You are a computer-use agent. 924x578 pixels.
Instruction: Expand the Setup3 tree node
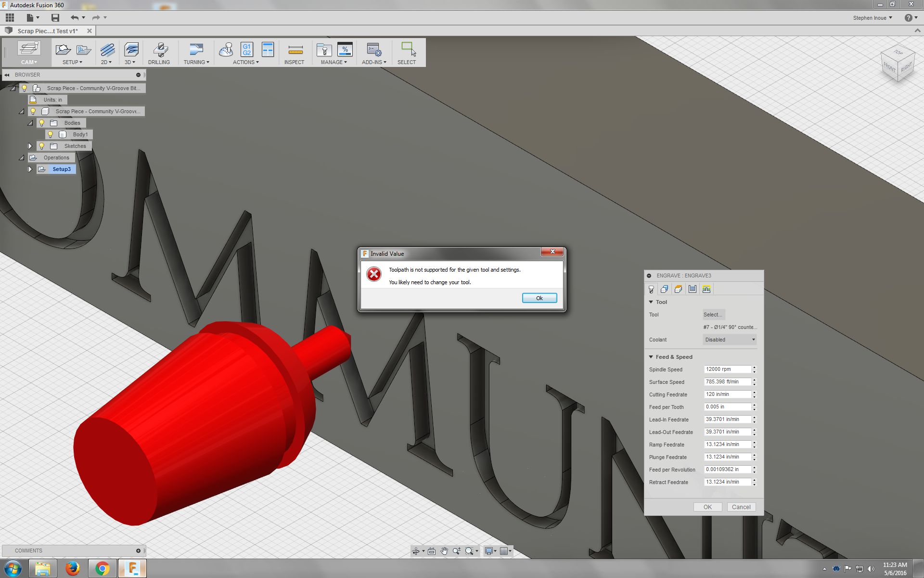(30, 169)
